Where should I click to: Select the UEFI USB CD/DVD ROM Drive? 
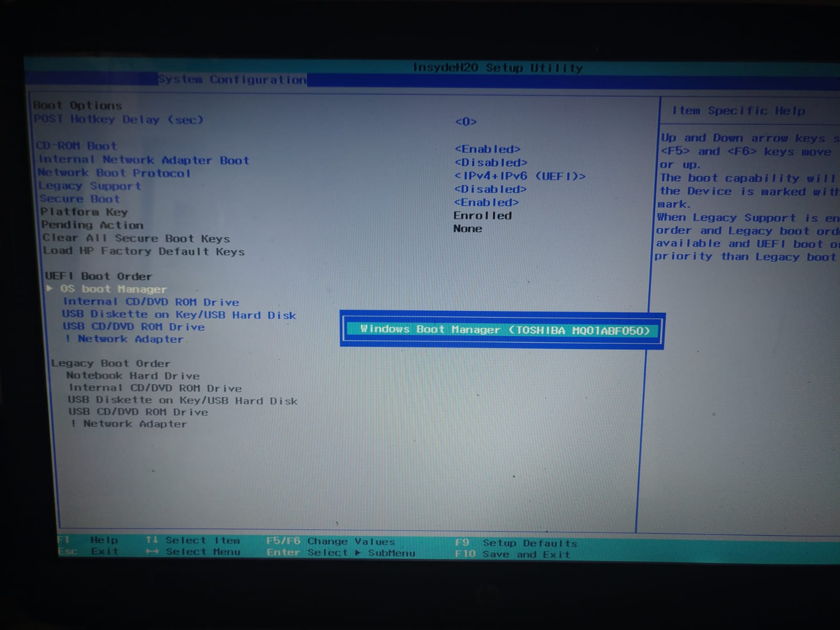(x=133, y=327)
